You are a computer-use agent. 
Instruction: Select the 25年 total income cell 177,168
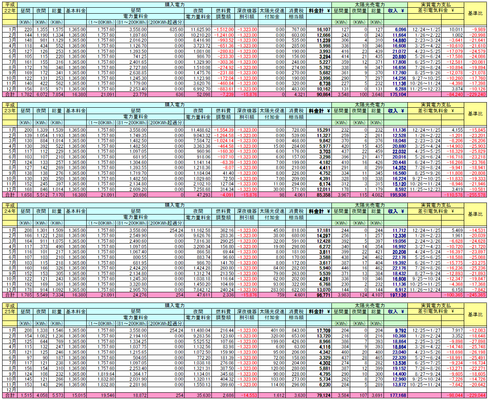(395, 396)
